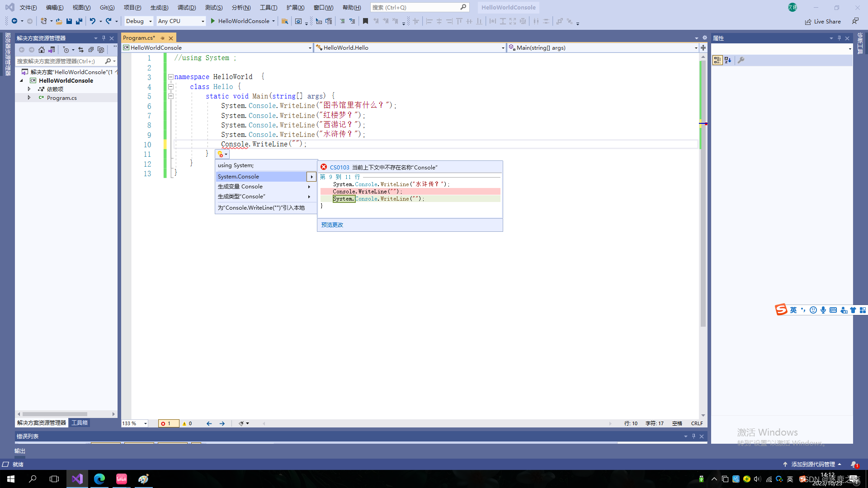Click the Live Share icon button
The image size is (868, 488).
click(823, 21)
